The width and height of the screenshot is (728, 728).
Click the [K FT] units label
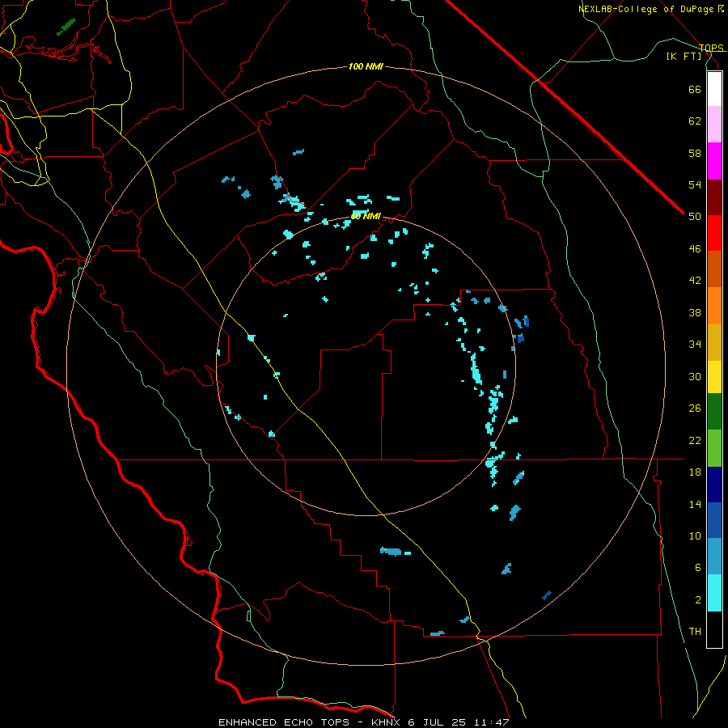[684, 56]
